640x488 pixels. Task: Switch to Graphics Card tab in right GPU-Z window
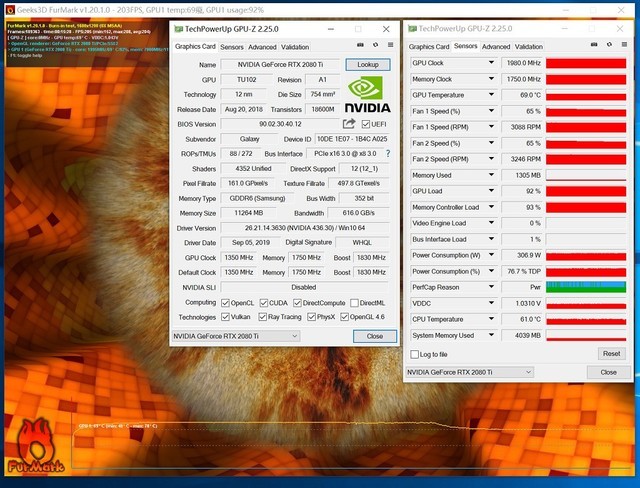click(x=429, y=47)
